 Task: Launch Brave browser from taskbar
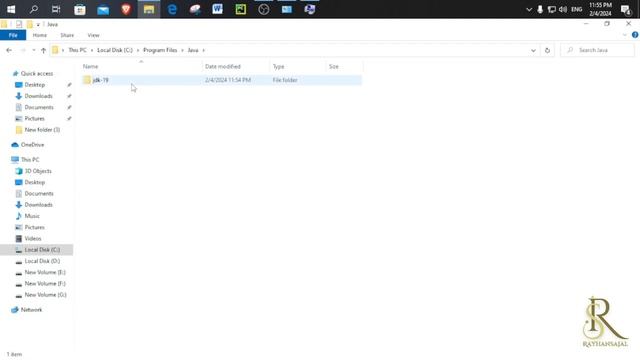point(126,9)
